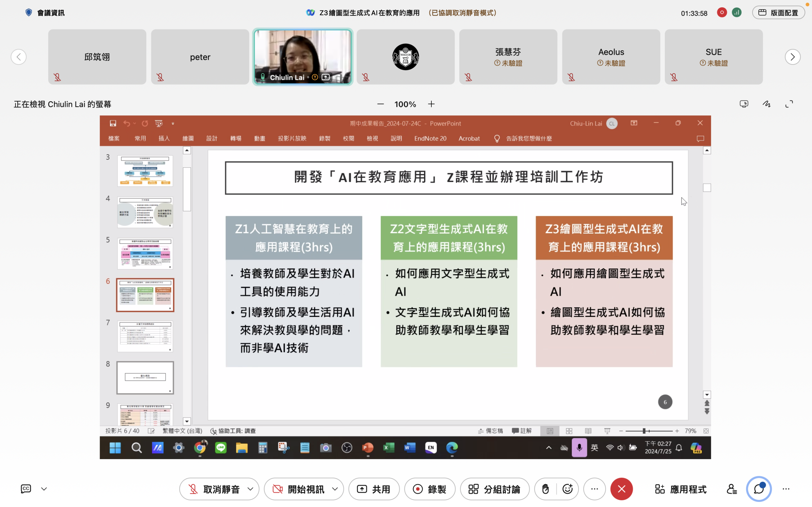This screenshot has height=507, width=812.
Task: Show next participants with right arrow
Action: (x=793, y=57)
